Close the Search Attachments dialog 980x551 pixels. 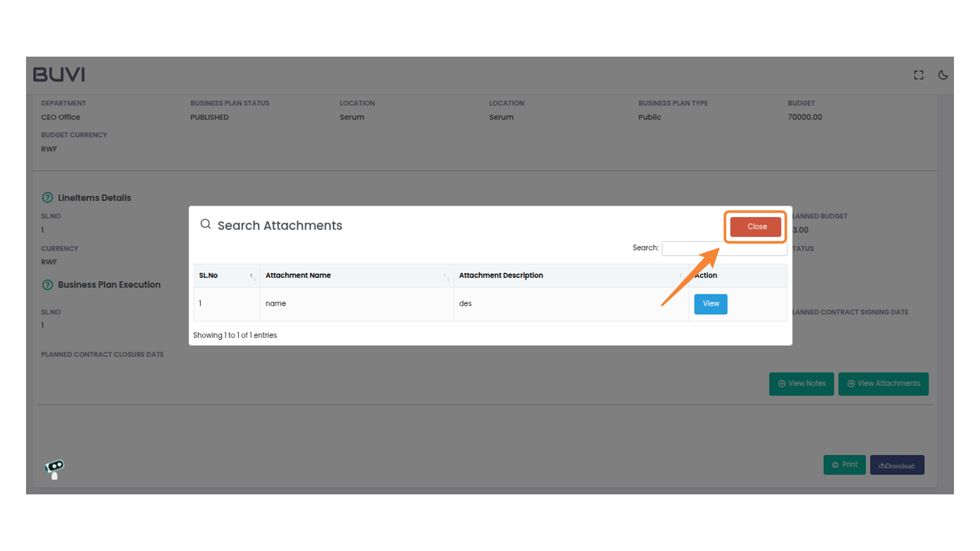tap(756, 227)
